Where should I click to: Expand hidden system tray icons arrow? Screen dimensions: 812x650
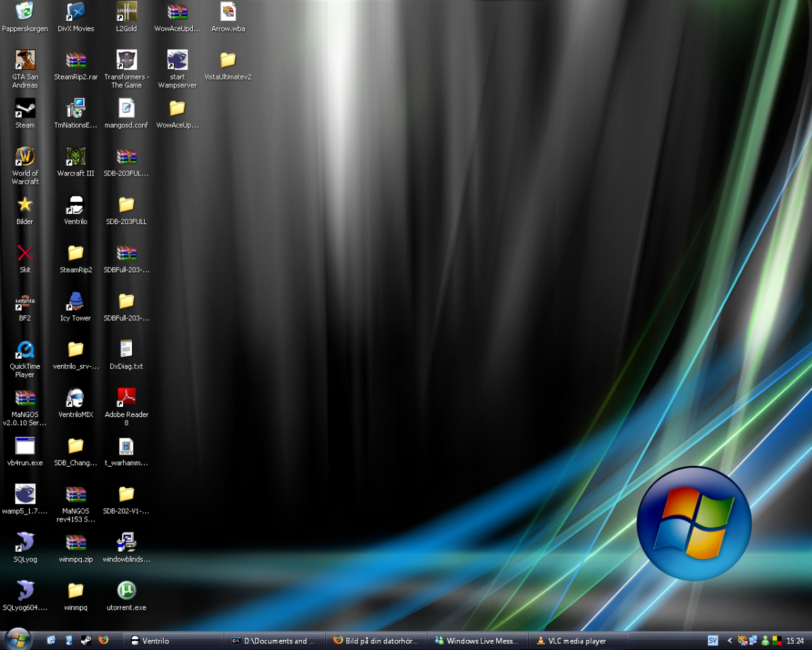coord(730,641)
